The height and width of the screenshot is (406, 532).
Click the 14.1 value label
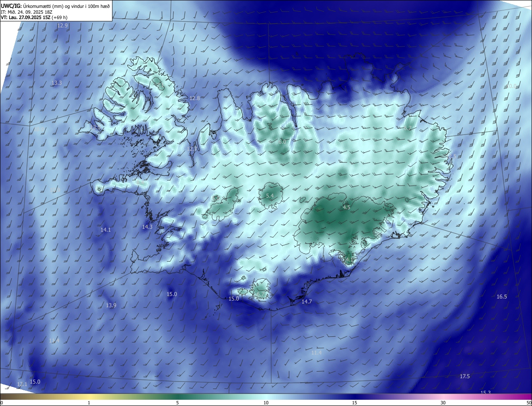[106, 230]
